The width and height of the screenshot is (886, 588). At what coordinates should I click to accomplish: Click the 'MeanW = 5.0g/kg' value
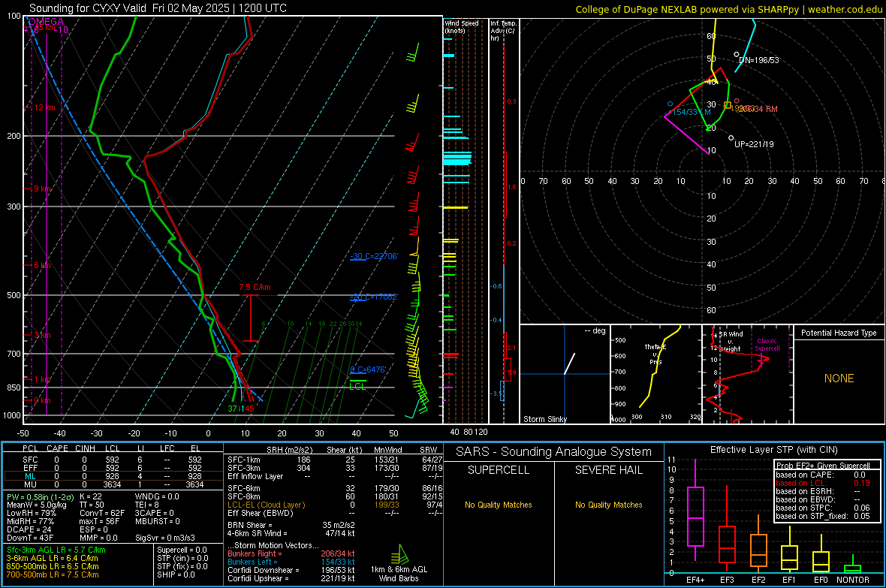click(x=36, y=505)
